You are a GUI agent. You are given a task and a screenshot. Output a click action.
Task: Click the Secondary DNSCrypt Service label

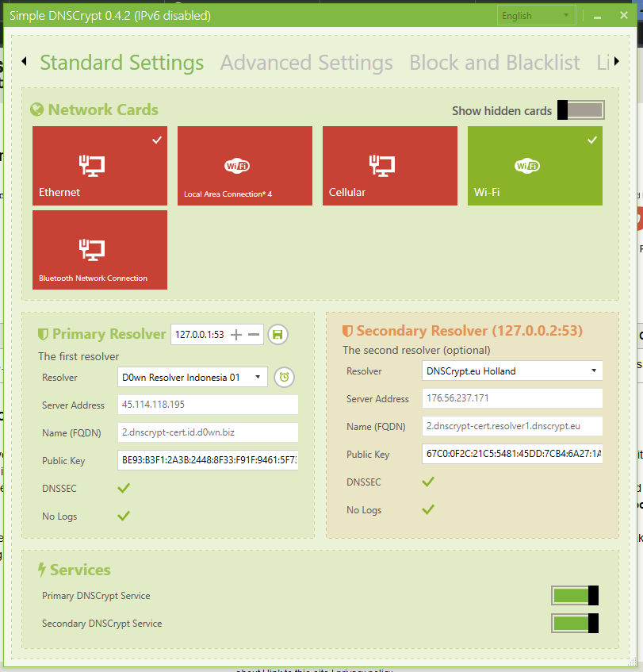coord(102,624)
